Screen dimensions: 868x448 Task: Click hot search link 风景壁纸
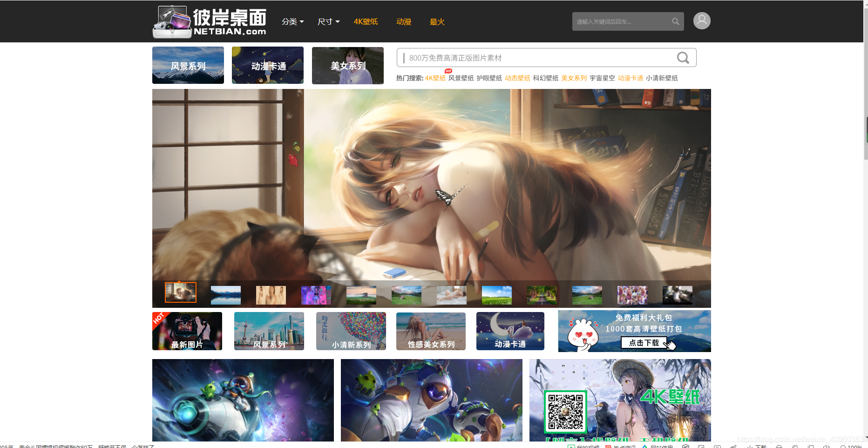[x=461, y=78]
